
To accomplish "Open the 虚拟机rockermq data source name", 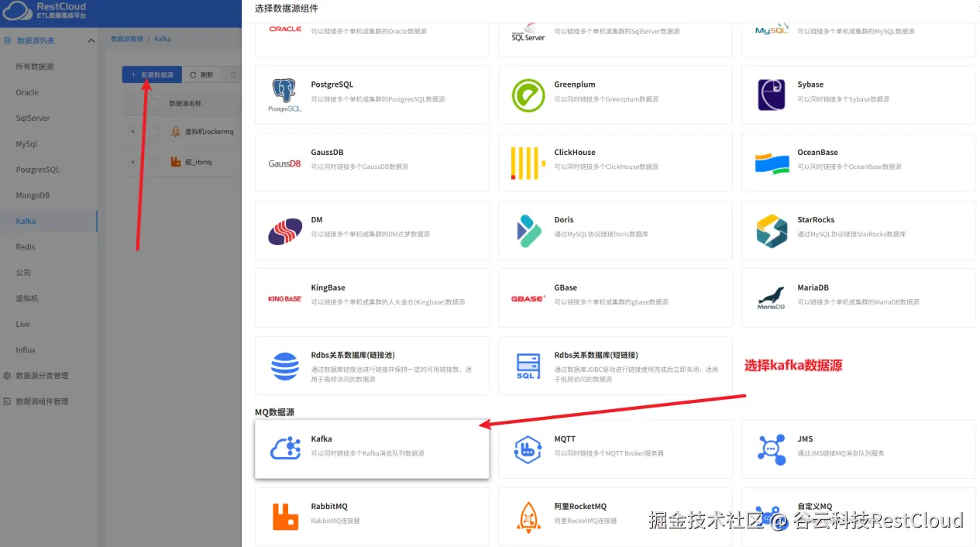I will pos(209,132).
